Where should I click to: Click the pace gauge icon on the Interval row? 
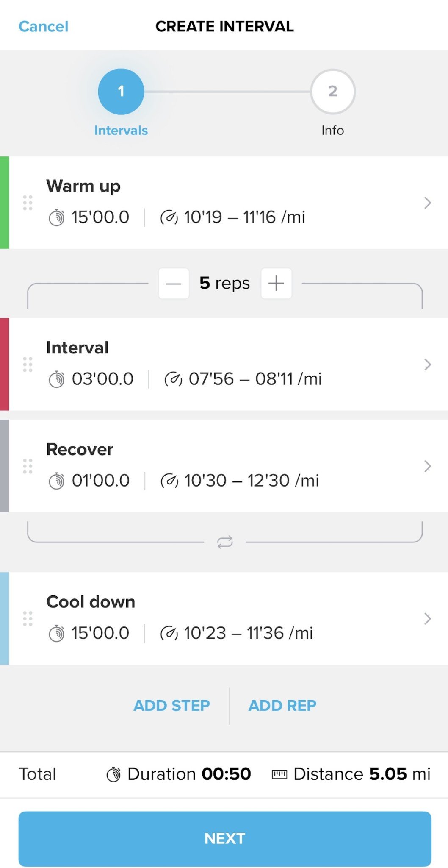click(x=174, y=378)
